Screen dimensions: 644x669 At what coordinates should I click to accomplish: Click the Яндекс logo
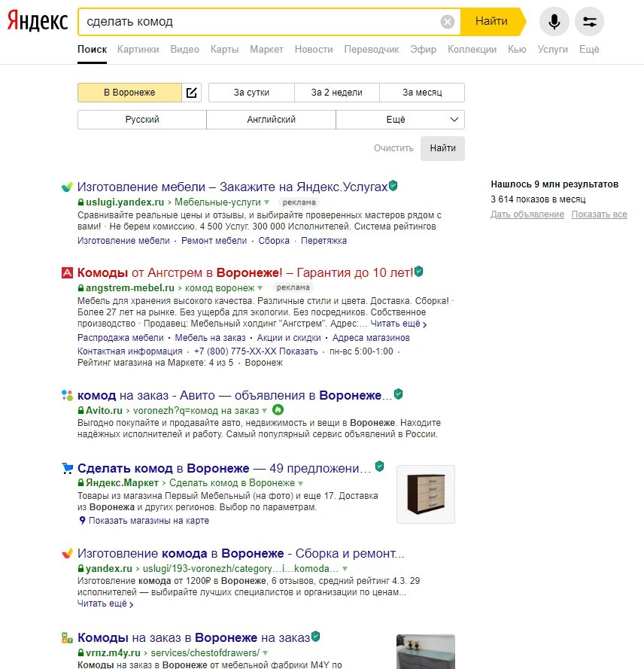[38, 21]
